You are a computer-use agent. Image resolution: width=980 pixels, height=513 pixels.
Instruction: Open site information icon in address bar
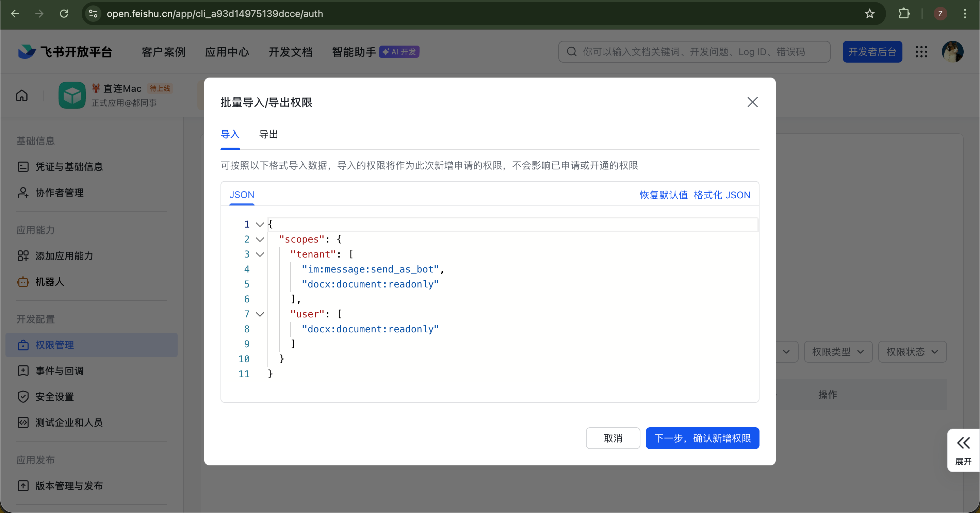coord(93,14)
